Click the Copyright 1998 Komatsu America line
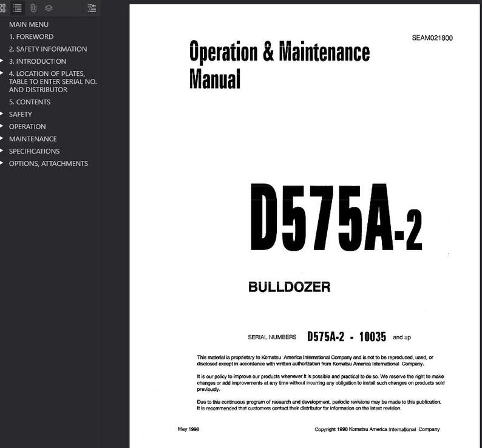The height and width of the screenshot is (448, 482). tap(377, 429)
